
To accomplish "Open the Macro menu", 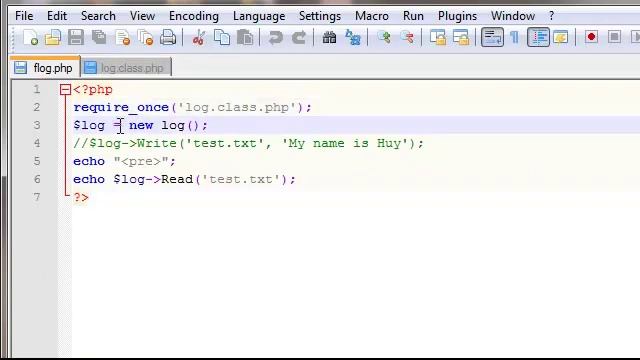I will (371, 16).
